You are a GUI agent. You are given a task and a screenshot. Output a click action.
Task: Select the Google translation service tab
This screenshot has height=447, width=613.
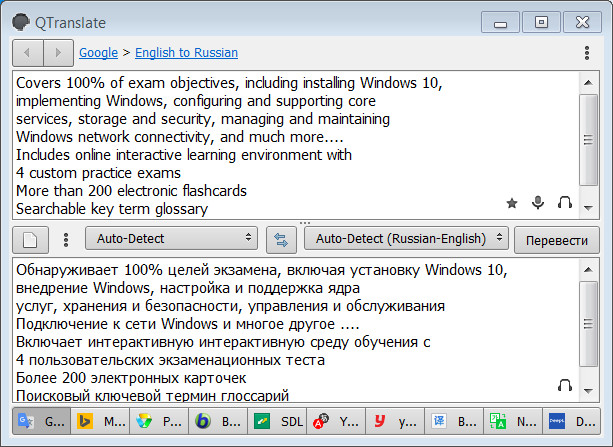(x=42, y=421)
